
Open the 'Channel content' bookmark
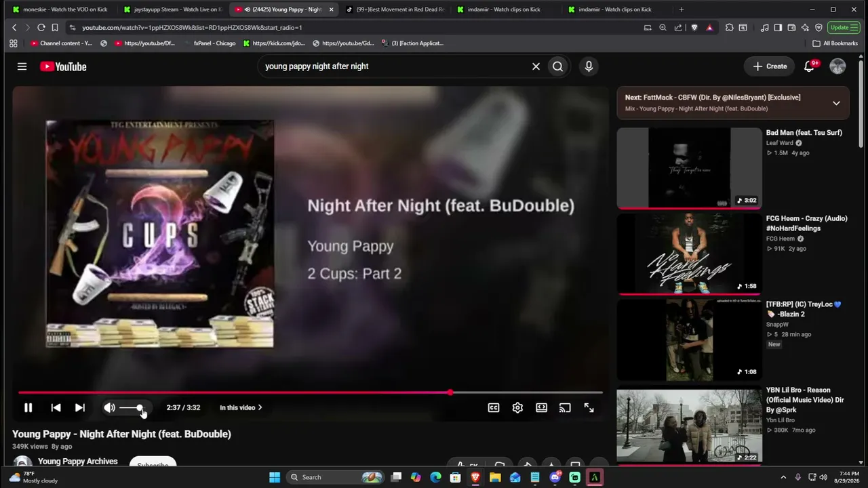click(x=61, y=43)
